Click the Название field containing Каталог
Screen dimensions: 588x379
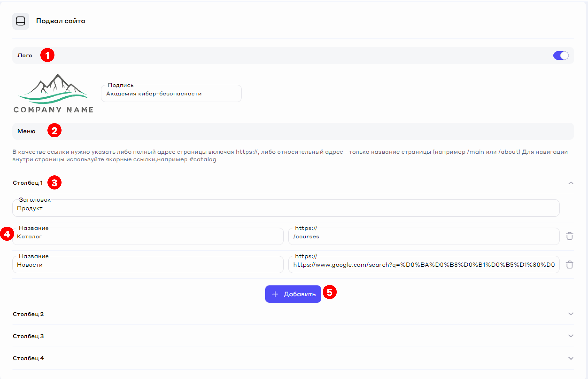click(147, 237)
